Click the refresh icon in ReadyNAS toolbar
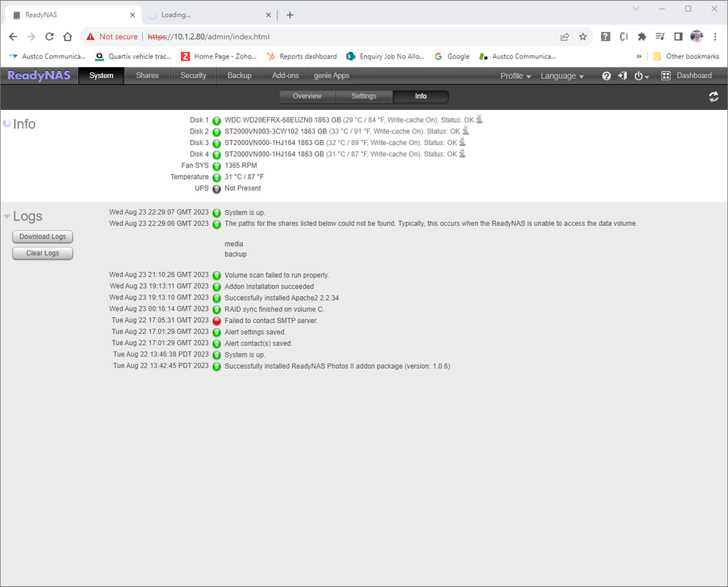728x587 pixels. click(713, 97)
